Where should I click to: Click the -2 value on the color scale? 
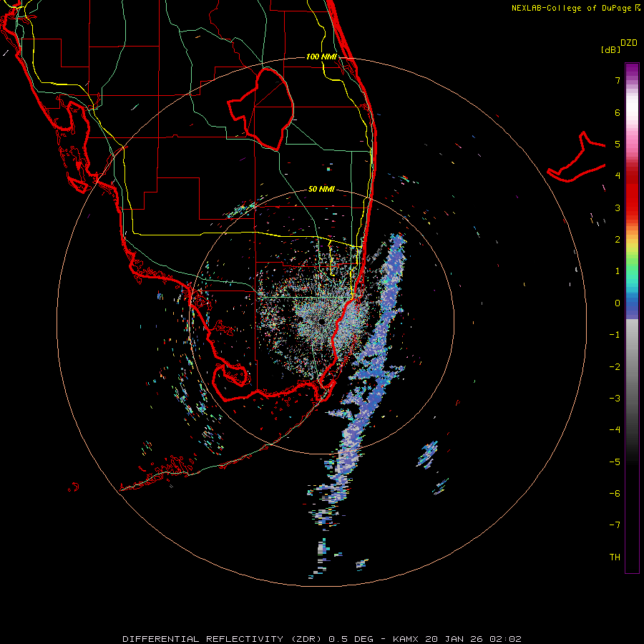point(615,366)
